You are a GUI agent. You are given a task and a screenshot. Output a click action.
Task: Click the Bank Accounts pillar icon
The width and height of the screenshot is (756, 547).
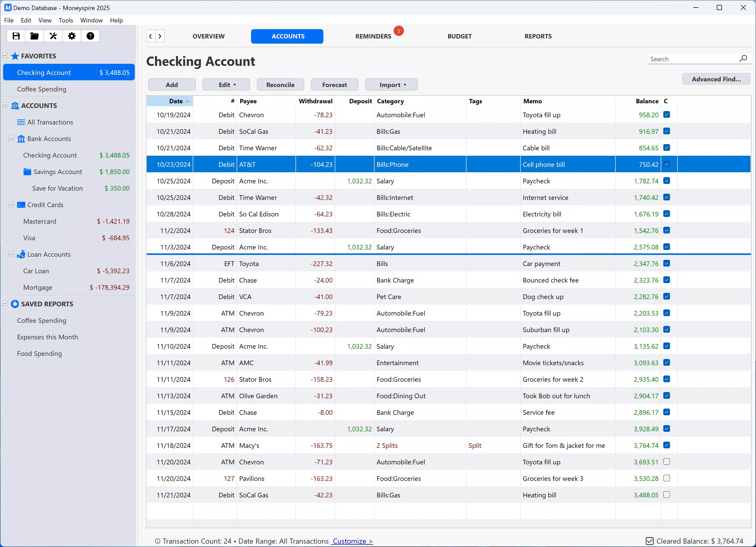(x=21, y=139)
